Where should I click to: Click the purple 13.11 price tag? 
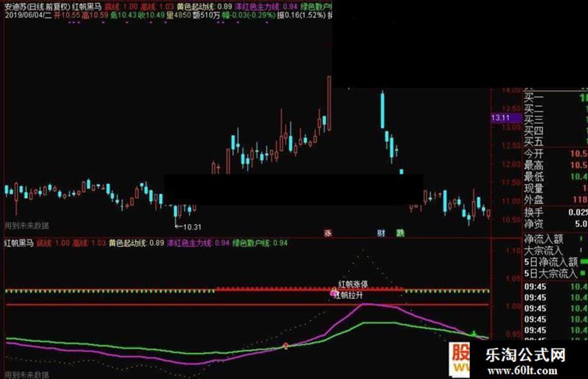(x=506, y=118)
